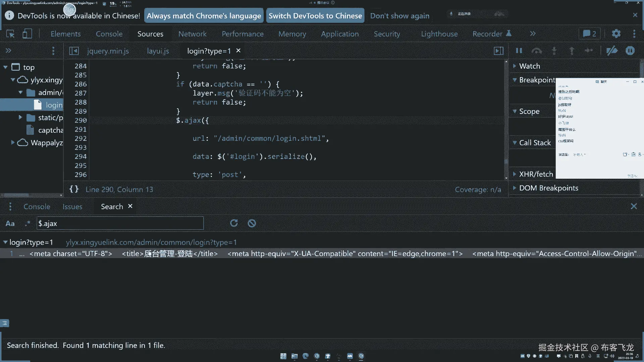Toggle match case Aa option
This screenshot has height=362, width=644.
(10, 224)
